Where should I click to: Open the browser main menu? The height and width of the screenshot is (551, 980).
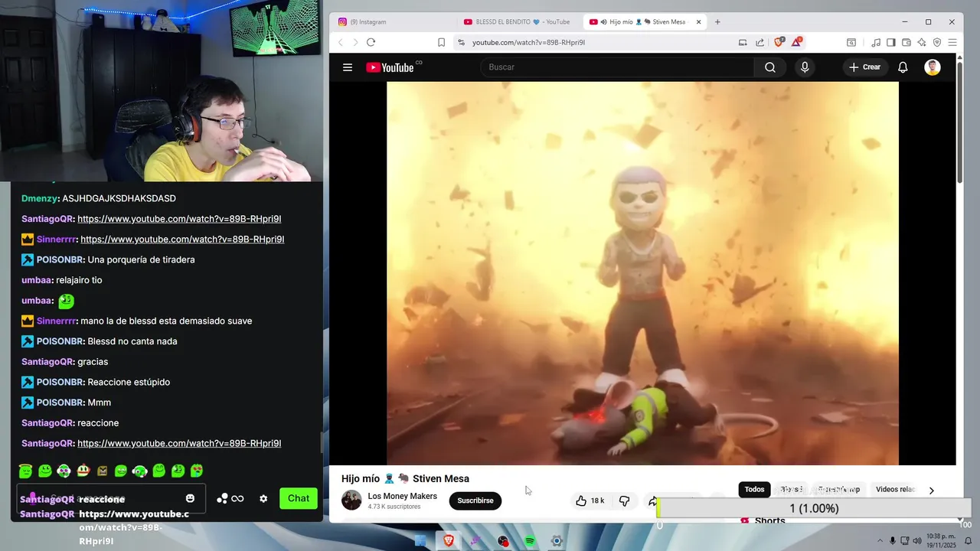952,42
